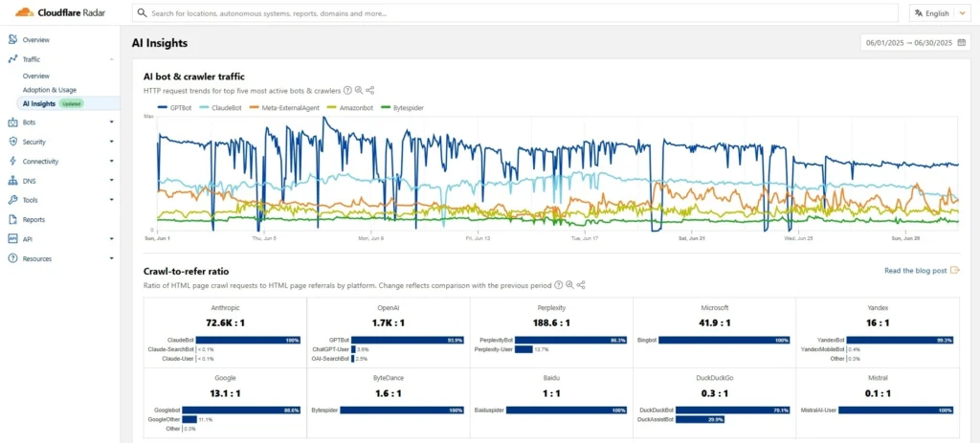Click the calendar icon in date range
The width and height of the screenshot is (980, 443).
click(961, 43)
